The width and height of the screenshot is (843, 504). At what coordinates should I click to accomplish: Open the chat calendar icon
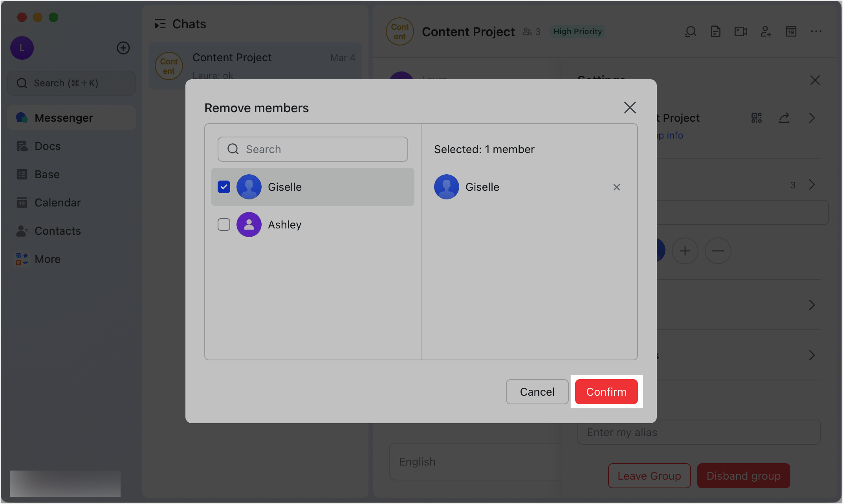tap(792, 31)
